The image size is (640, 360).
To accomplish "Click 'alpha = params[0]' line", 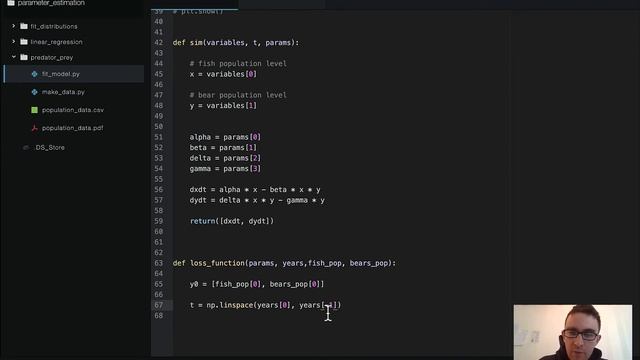I will [x=225, y=137].
